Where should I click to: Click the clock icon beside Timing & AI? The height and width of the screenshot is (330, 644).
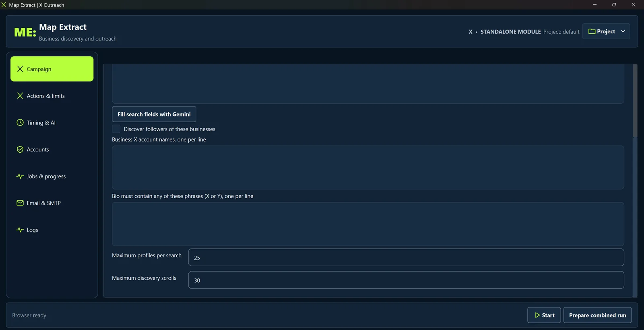(x=20, y=123)
